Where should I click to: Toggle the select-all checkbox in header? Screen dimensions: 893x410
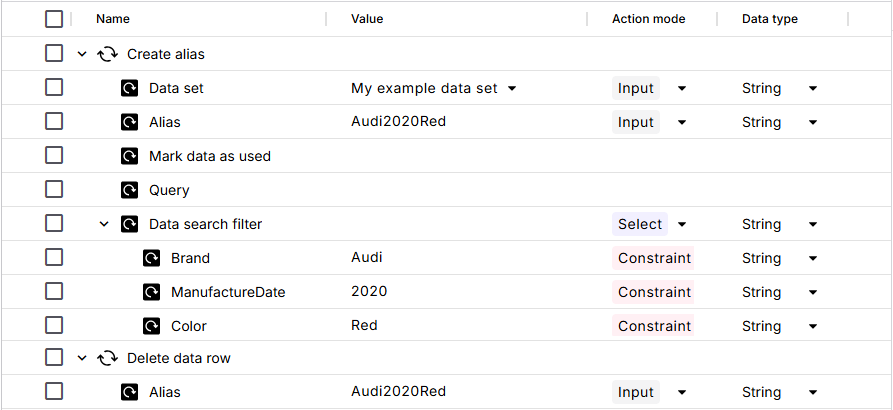click(x=54, y=19)
